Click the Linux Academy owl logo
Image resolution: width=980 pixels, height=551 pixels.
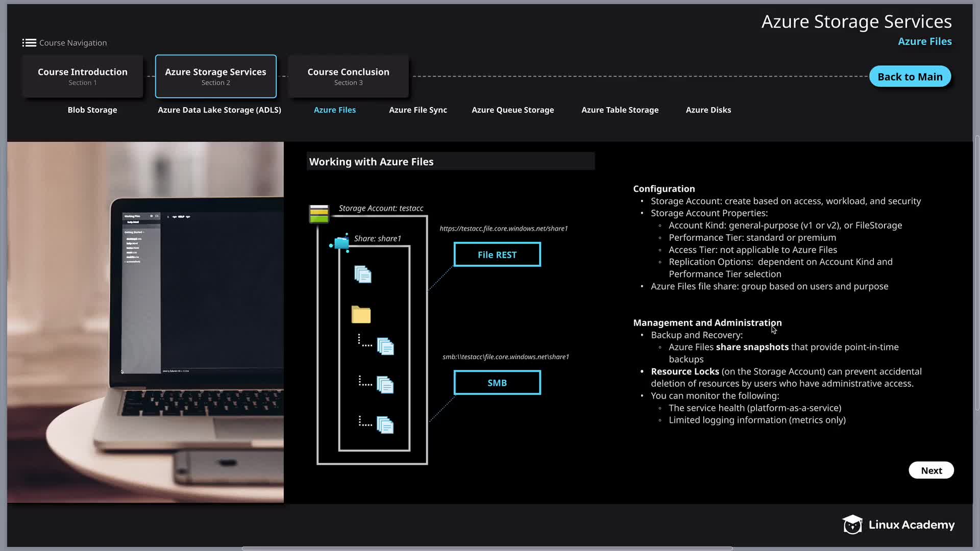(852, 524)
